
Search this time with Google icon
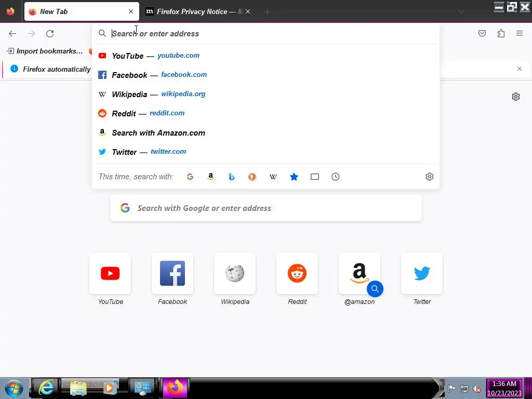click(x=190, y=177)
